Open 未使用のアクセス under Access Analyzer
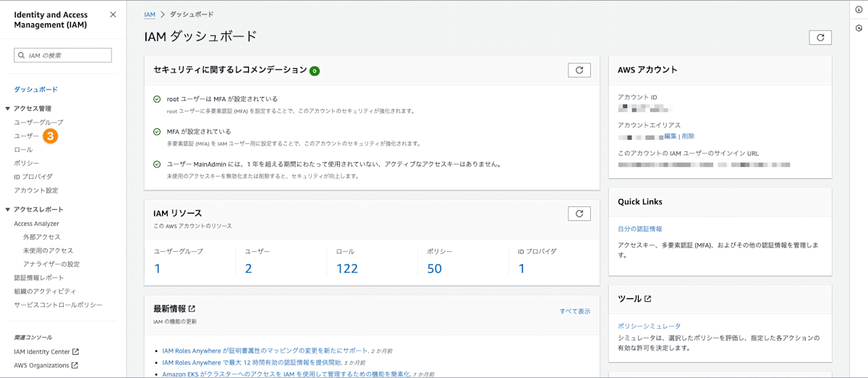Image resolution: width=868 pixels, height=378 pixels. 48,251
